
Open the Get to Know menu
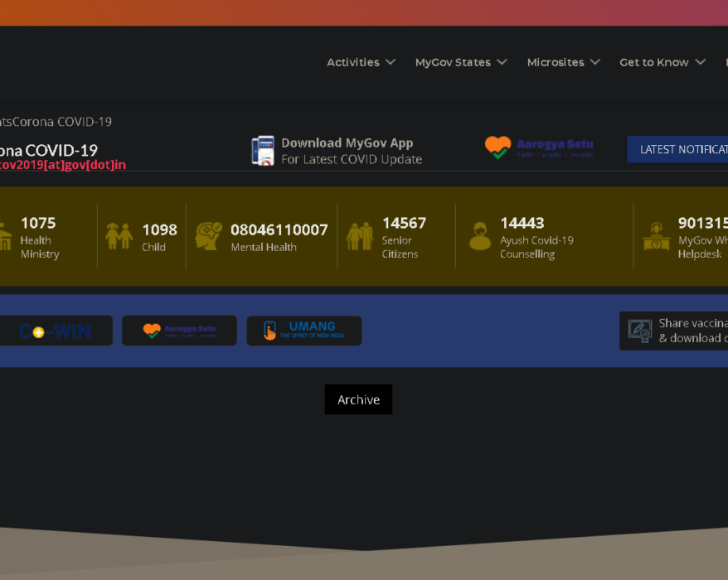(653, 62)
